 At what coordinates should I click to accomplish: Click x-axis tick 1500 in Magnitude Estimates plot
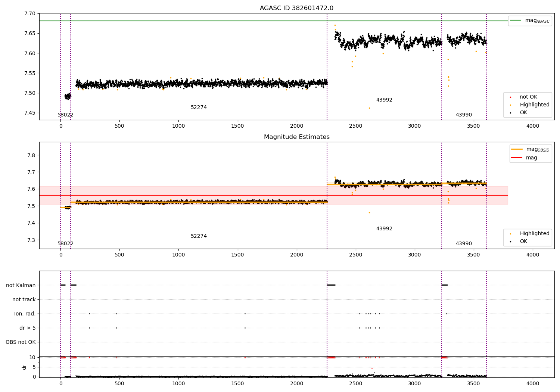pyautogui.click(x=237, y=255)
